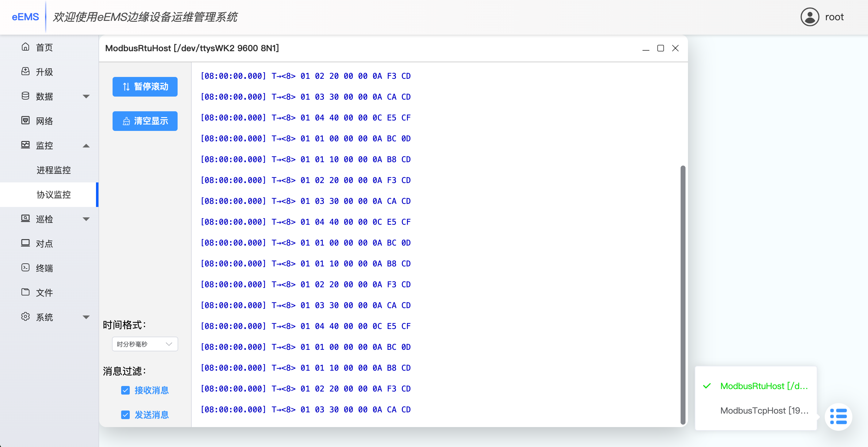Viewport: 868px width, 447px height.
Task: Collapse the 监控 menu arrow
Action: (x=86, y=146)
